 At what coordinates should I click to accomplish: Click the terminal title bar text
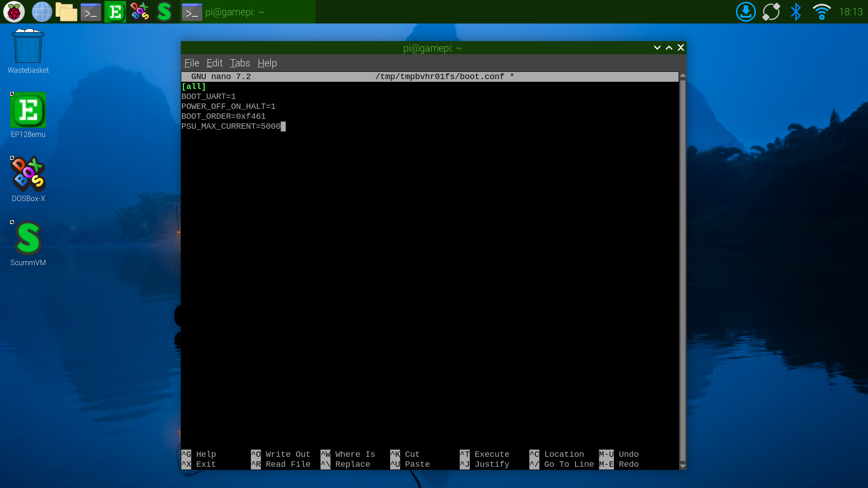(x=432, y=48)
